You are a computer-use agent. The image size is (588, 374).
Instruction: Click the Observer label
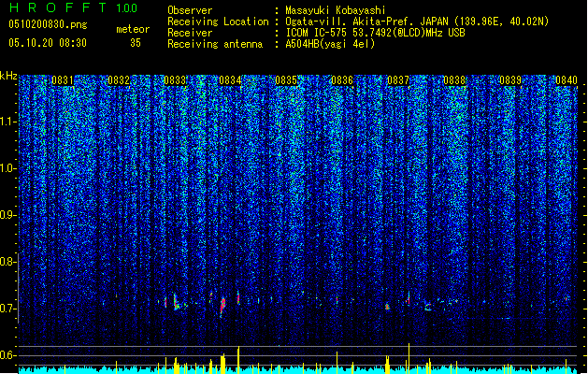[190, 10]
